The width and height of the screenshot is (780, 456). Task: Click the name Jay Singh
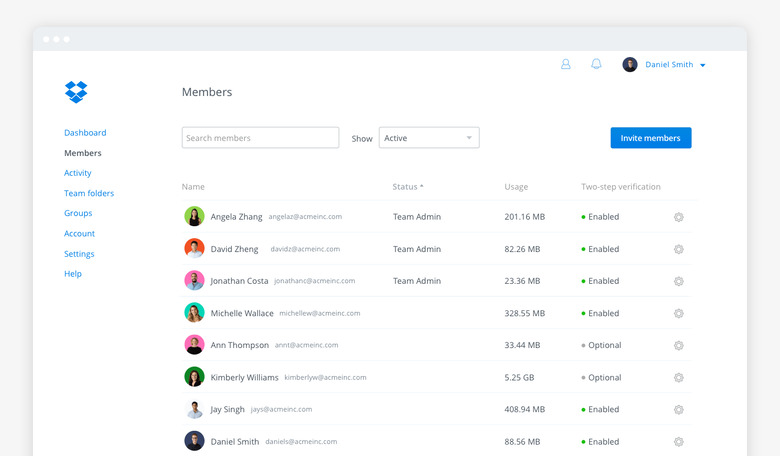point(227,409)
